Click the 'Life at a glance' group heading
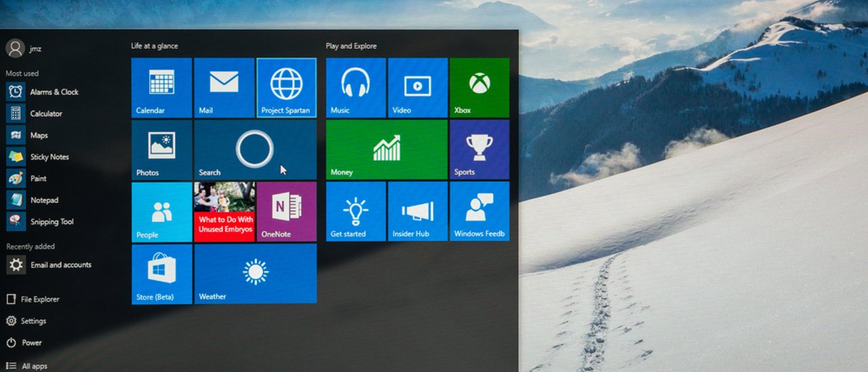The height and width of the screenshot is (372, 868). tap(155, 46)
